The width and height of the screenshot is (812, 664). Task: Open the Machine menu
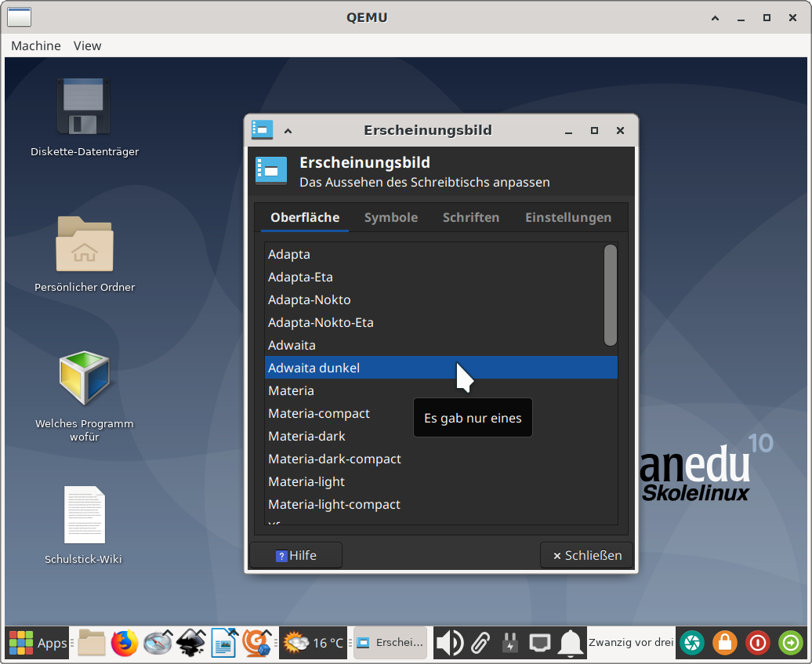pos(35,45)
